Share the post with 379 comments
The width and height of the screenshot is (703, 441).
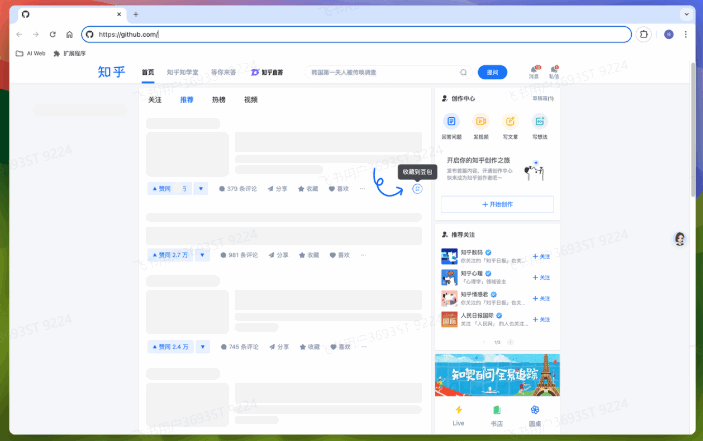pyautogui.click(x=278, y=189)
